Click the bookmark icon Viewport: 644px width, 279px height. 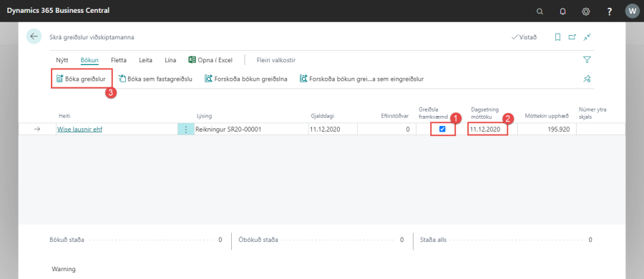[557, 37]
